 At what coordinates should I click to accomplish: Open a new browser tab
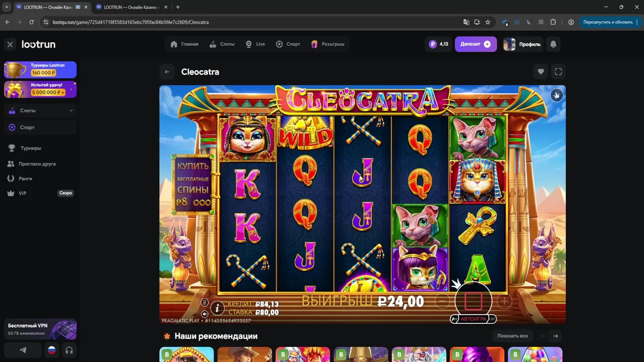178,7
